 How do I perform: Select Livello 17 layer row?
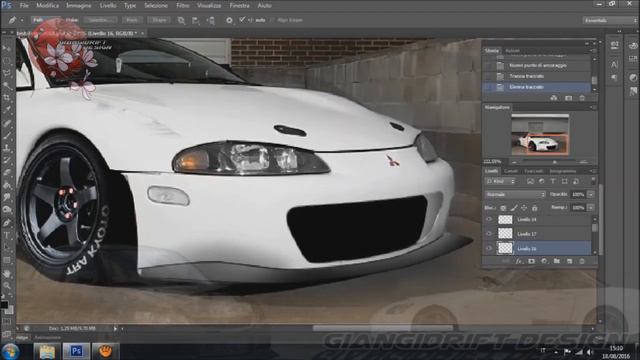(537, 233)
